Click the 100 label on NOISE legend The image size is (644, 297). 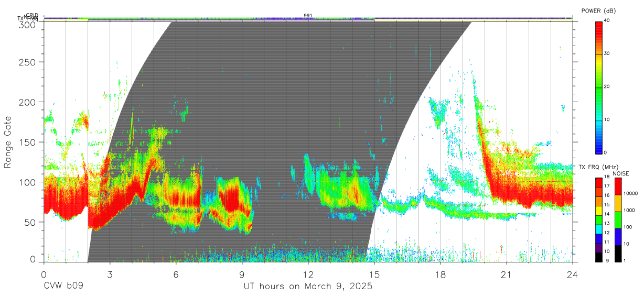(x=628, y=227)
